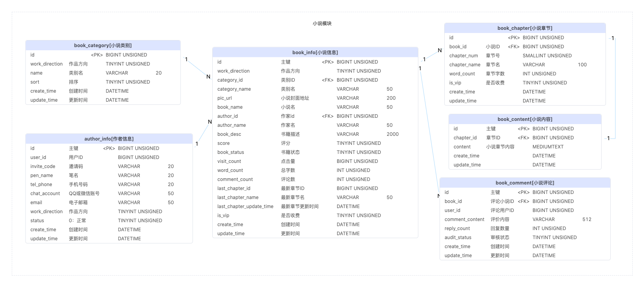Viewport: 644px width, 287px height.
Task: Click update_time field in author_info table
Action: coord(109,239)
